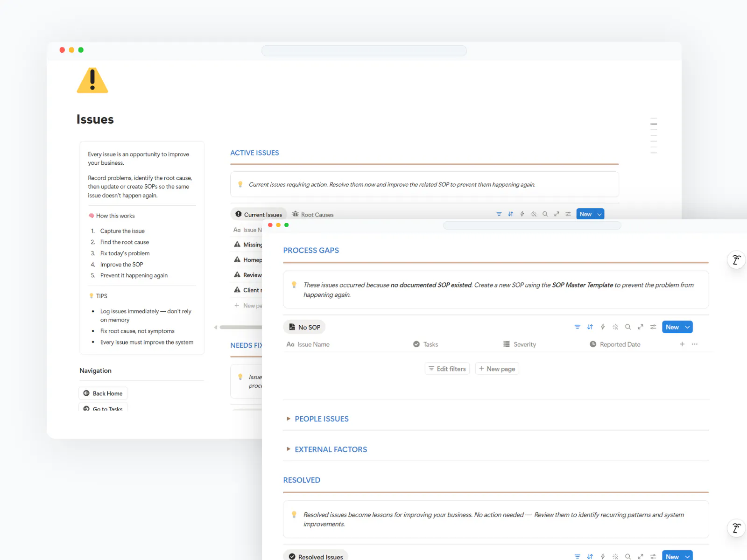This screenshot has height=560, width=747.
Task: Click the page outline markers at right
Action: [654, 136]
